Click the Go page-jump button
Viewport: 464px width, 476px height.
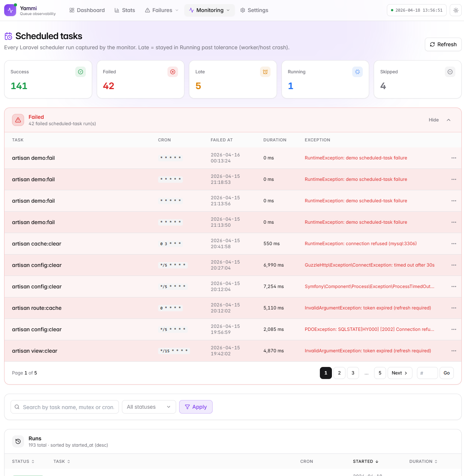447,373
